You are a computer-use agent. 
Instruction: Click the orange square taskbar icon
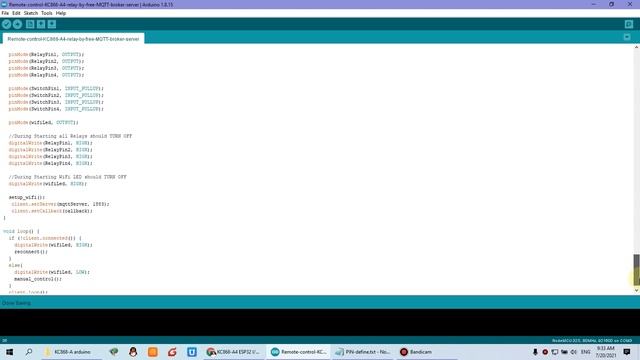[x=153, y=352]
